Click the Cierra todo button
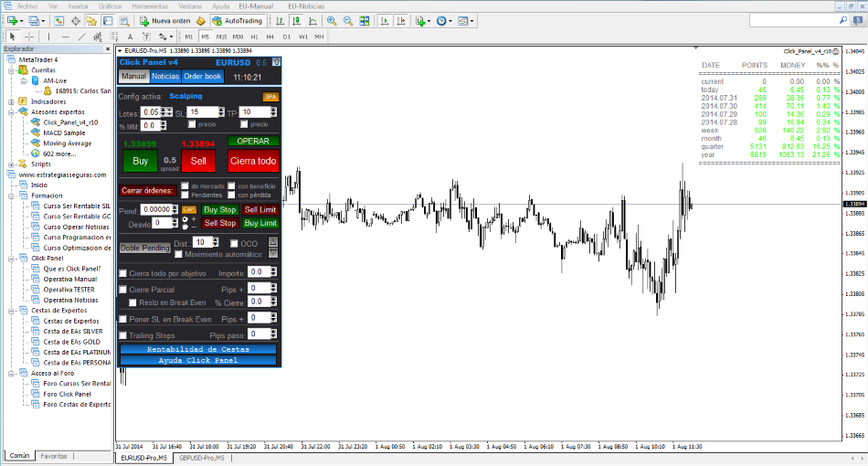Screen dimensions: 868x466 click(x=253, y=161)
